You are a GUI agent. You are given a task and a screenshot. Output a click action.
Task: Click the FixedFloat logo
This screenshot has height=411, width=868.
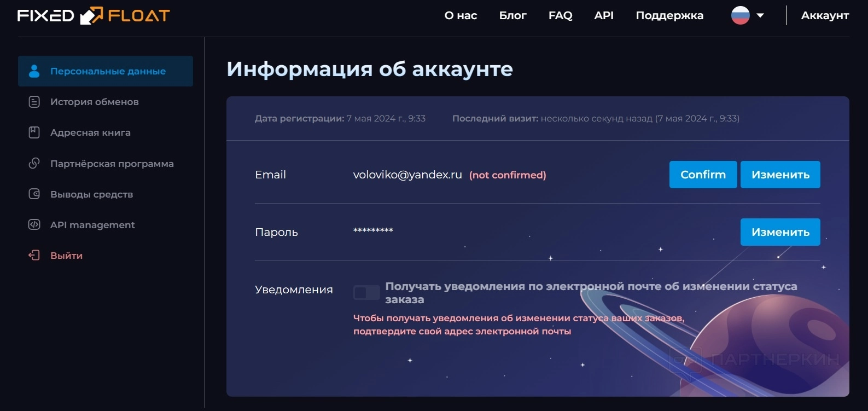[94, 15]
